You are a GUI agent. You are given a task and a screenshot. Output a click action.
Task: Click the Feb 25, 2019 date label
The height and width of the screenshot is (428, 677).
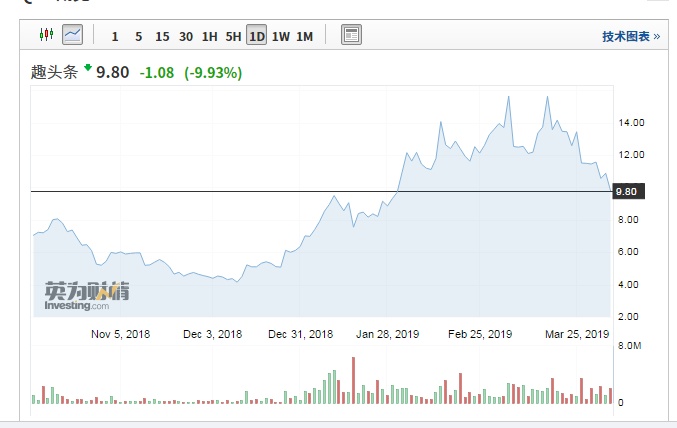(x=480, y=334)
